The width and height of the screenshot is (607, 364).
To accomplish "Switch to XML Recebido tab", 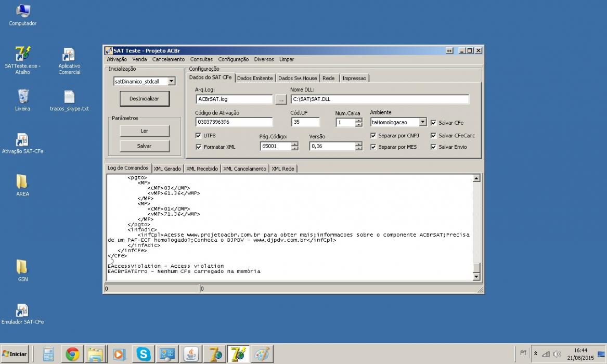I will pyautogui.click(x=202, y=168).
